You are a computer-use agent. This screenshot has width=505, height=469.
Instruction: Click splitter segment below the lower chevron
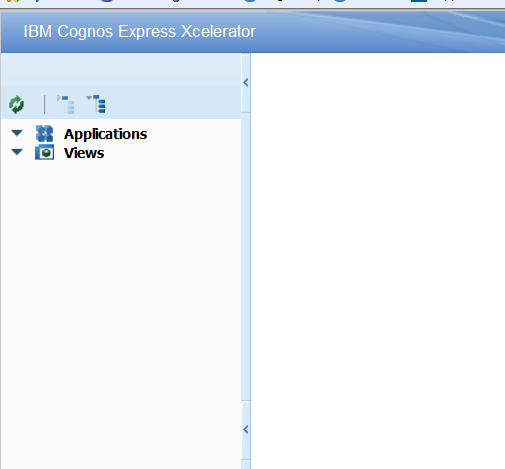[246, 464]
